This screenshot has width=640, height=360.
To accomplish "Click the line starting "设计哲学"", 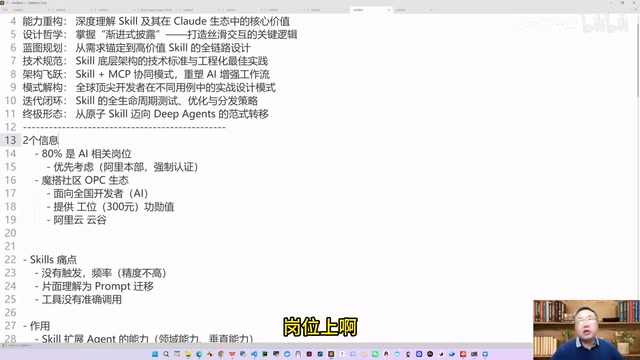I will (x=160, y=35).
